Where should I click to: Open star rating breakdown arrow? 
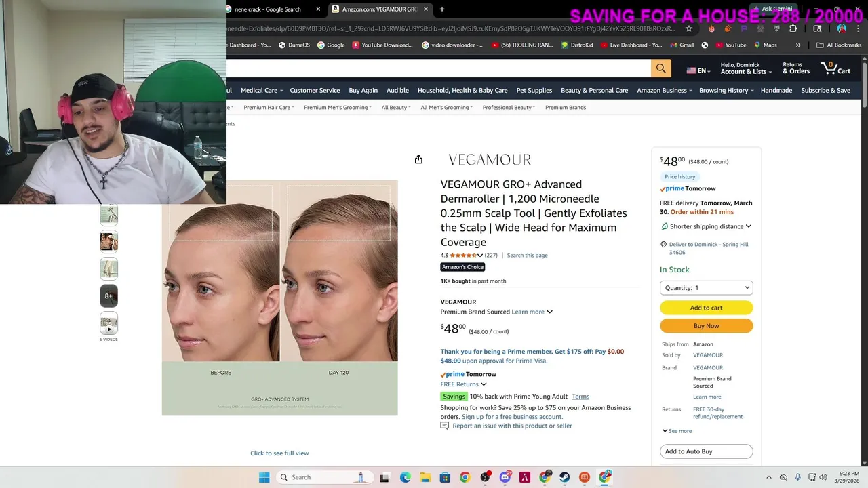pos(480,256)
